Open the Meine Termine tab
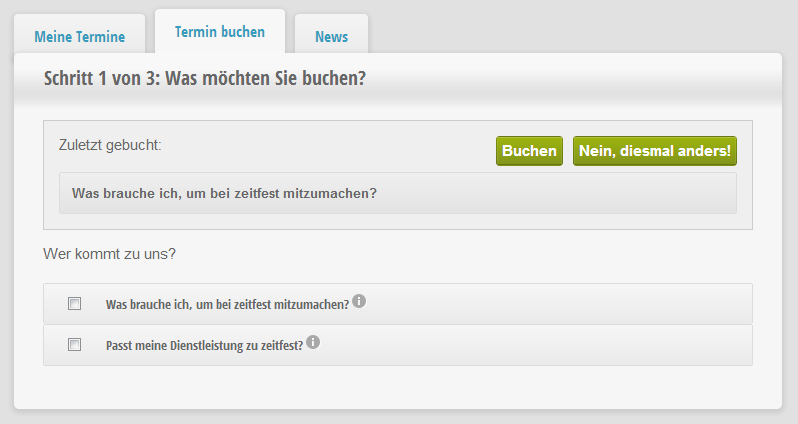 [79, 36]
